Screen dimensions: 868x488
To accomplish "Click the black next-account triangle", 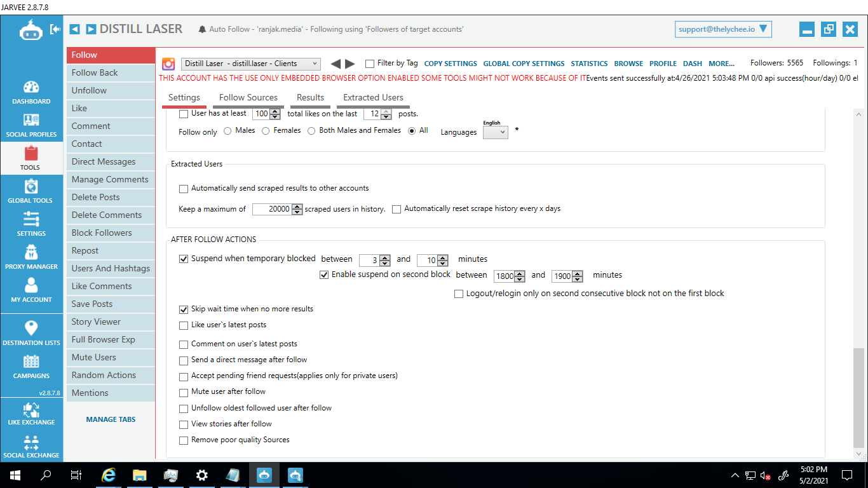I will coord(350,64).
